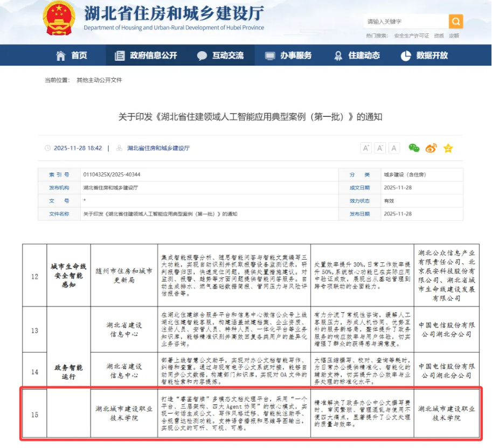Click the 请输入关键字 search field
This screenshot has width=492, height=448.
[x=406, y=22]
